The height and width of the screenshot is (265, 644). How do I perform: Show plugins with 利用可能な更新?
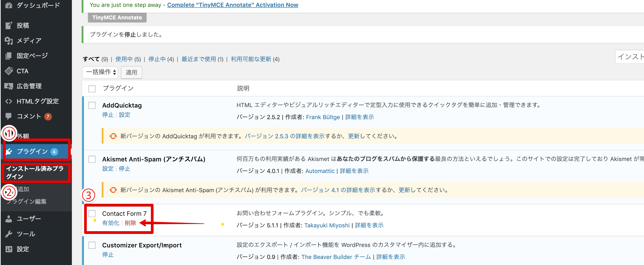tap(251, 59)
